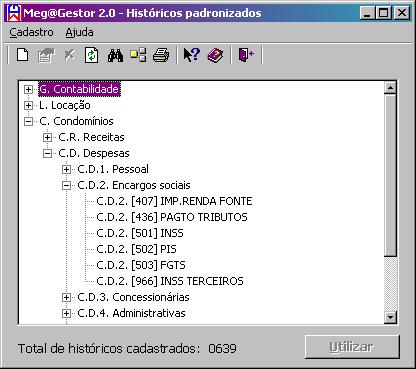Expand the C.D.3. Concessionárias node
Viewport: 416px width, 369px height.
click(x=66, y=297)
